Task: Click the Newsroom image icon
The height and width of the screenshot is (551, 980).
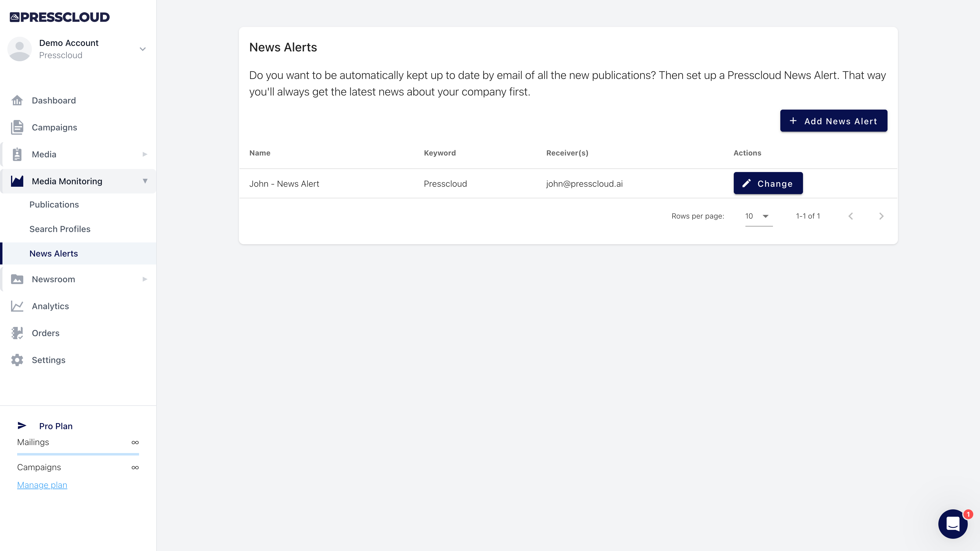Action: [x=17, y=279]
